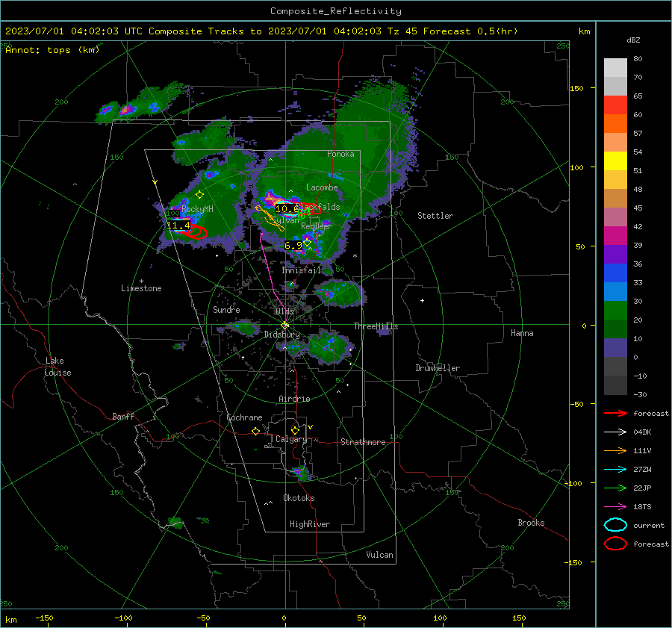Screen dimensions: 672x628
Task: Click the yellow diamond marker near Cochrane
Action: (x=255, y=431)
